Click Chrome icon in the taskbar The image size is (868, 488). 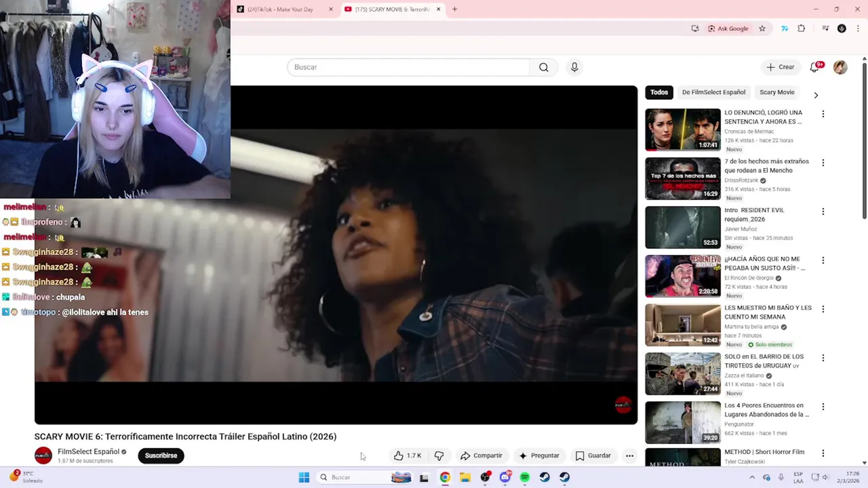(x=445, y=477)
